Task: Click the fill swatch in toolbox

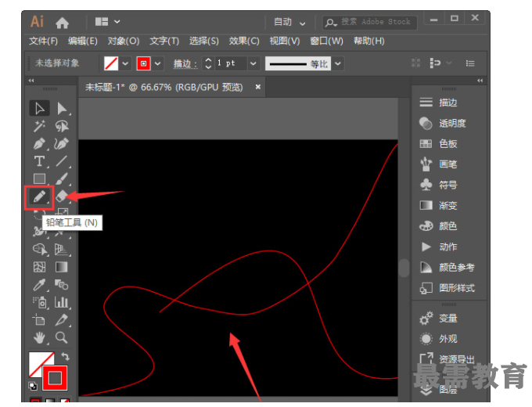Action: (38, 361)
